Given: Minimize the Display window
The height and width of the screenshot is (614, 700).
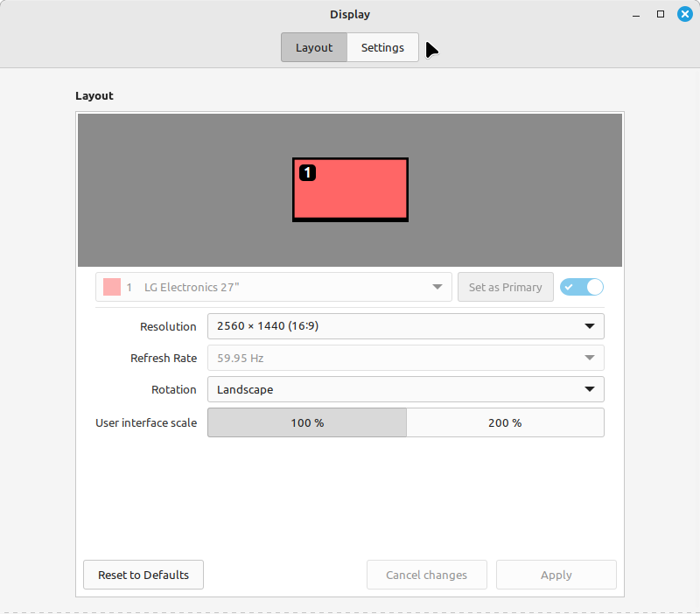Looking at the screenshot, I should pos(636,15).
